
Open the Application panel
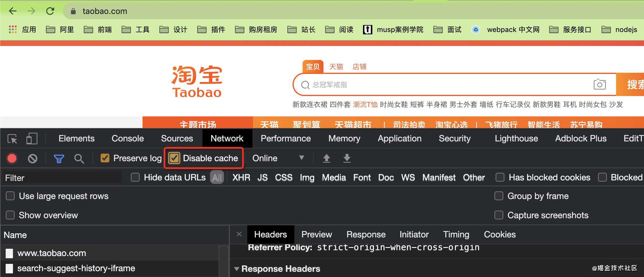(399, 138)
